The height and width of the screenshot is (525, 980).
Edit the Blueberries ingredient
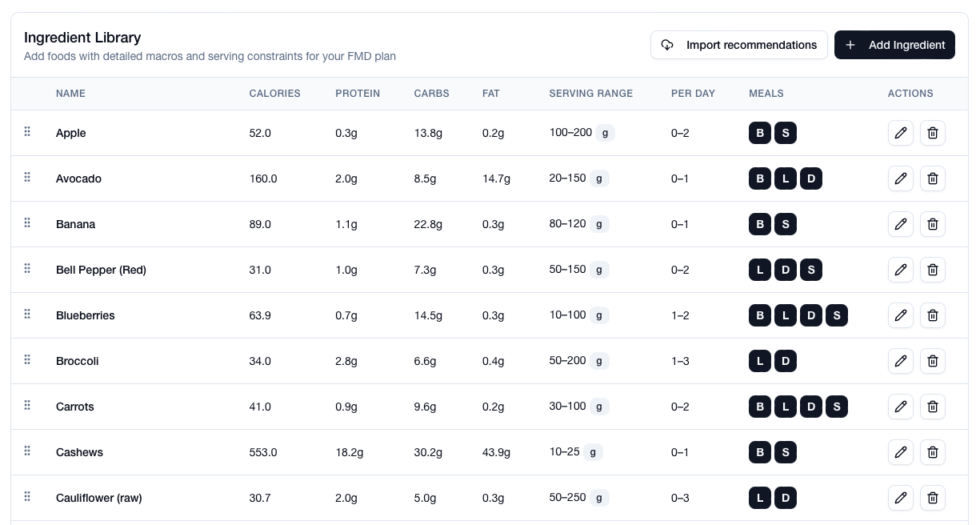point(901,315)
